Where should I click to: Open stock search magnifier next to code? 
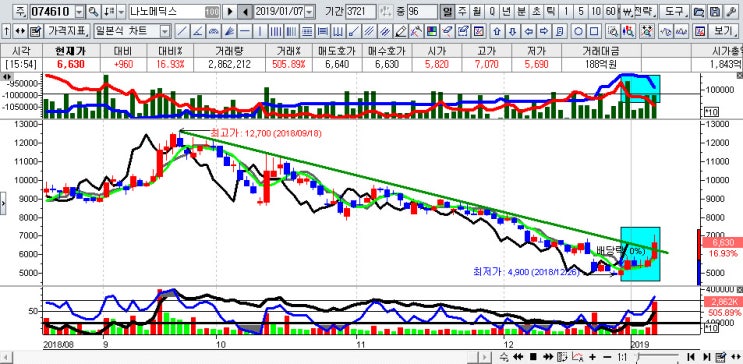tap(93, 11)
